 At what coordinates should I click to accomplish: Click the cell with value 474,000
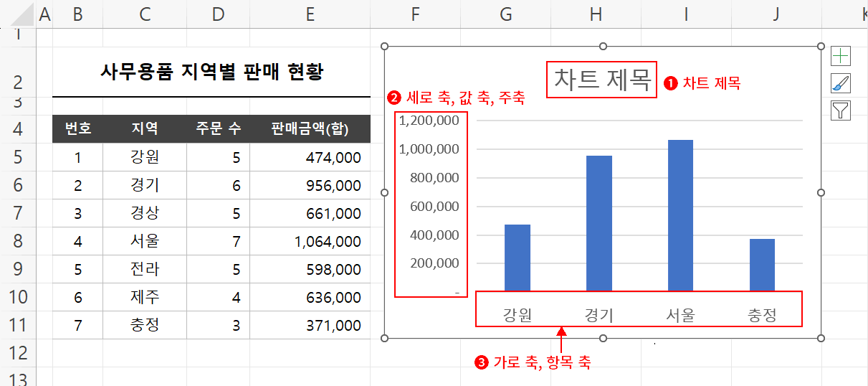310,157
